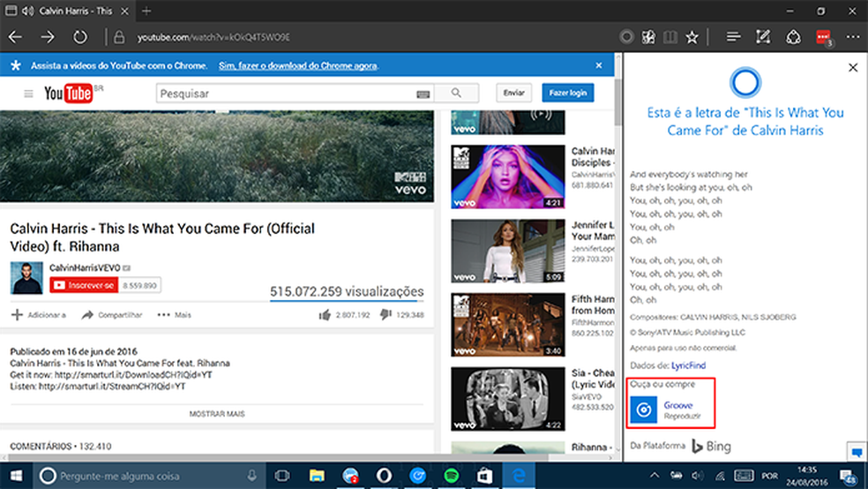This screenshot has height=489, width=868.
Task: Open the red extension icon with badge
Action: pyautogui.click(x=824, y=38)
